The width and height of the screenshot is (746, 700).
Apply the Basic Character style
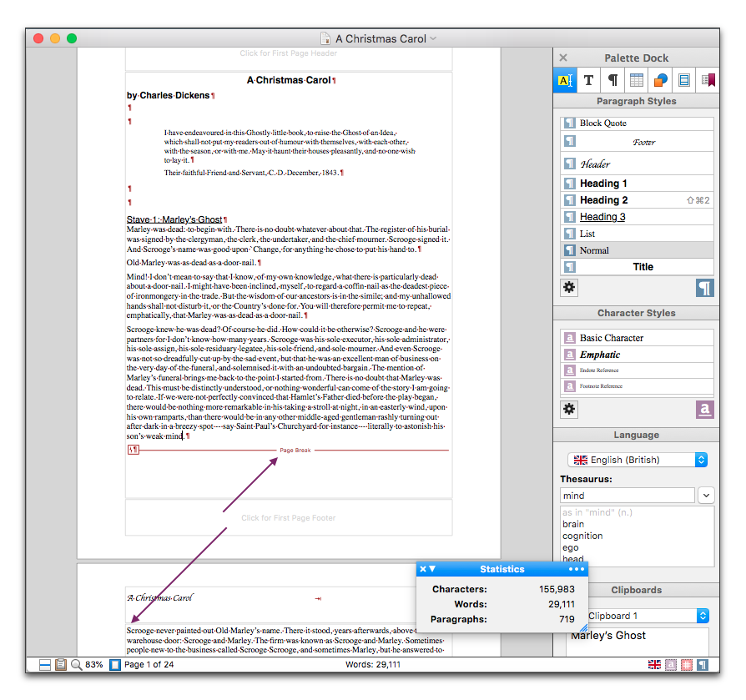pos(637,338)
